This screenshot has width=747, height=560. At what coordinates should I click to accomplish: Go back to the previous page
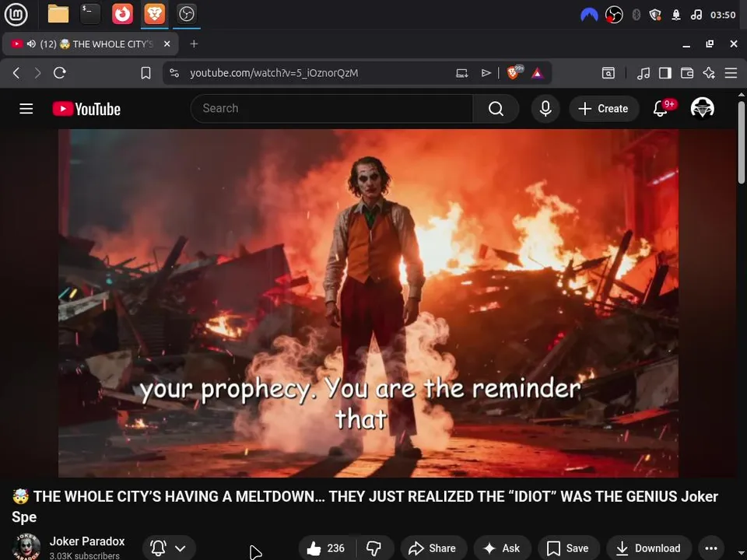16,73
